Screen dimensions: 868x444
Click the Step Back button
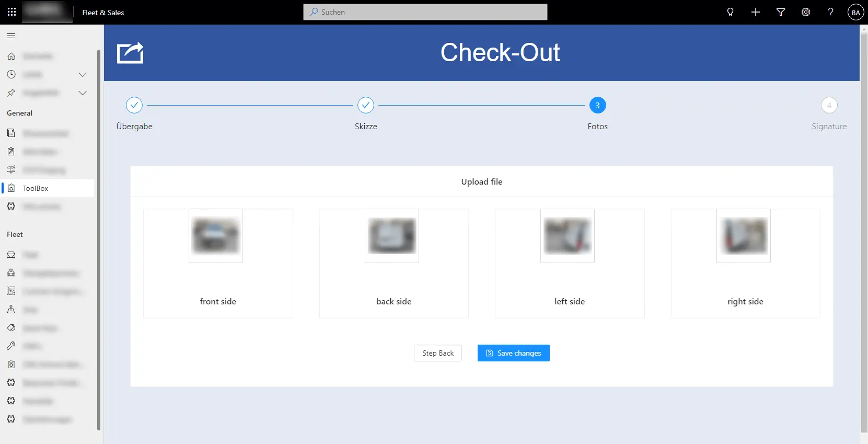click(x=438, y=353)
